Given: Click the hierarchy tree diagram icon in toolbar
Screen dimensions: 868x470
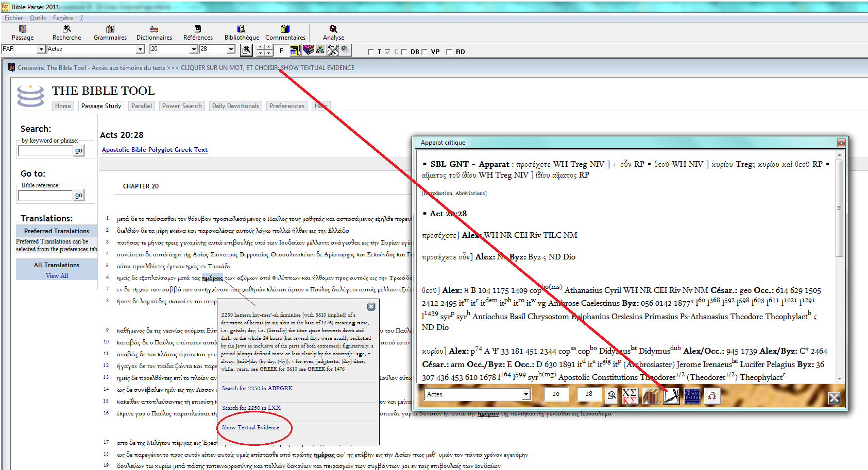Looking at the screenshot, I should 320,49.
